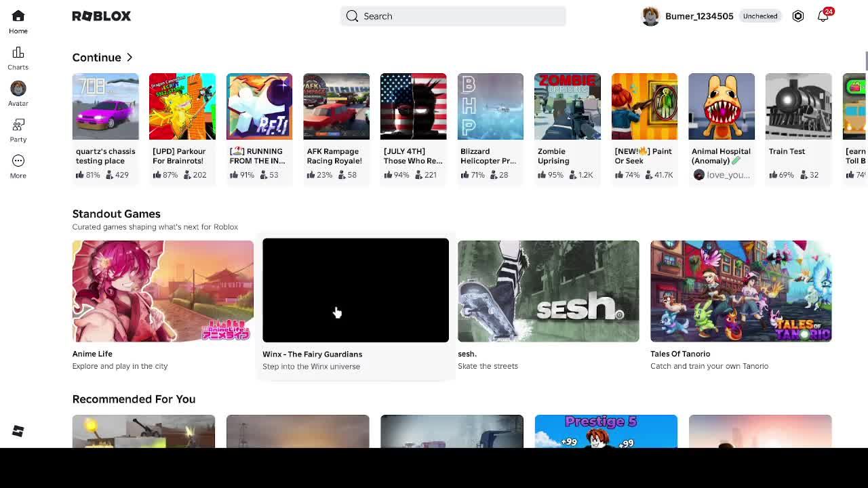Click Winx - The Fairy Guardians banner

355,290
